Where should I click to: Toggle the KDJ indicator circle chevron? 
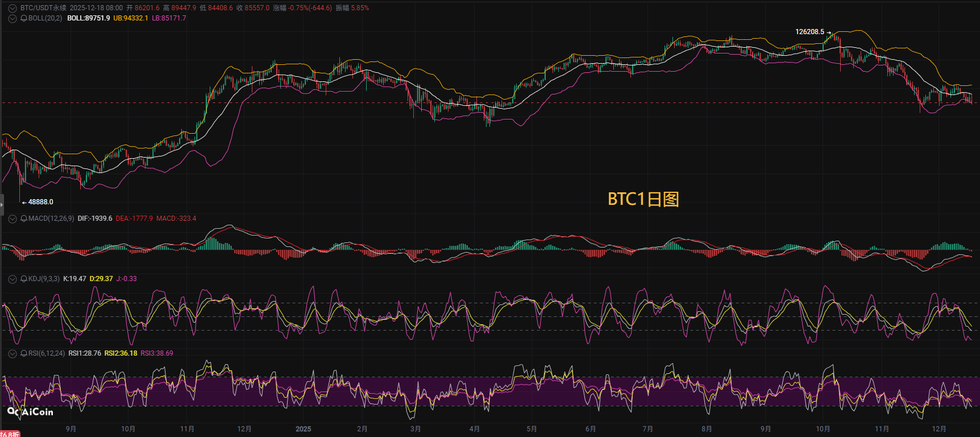point(13,279)
